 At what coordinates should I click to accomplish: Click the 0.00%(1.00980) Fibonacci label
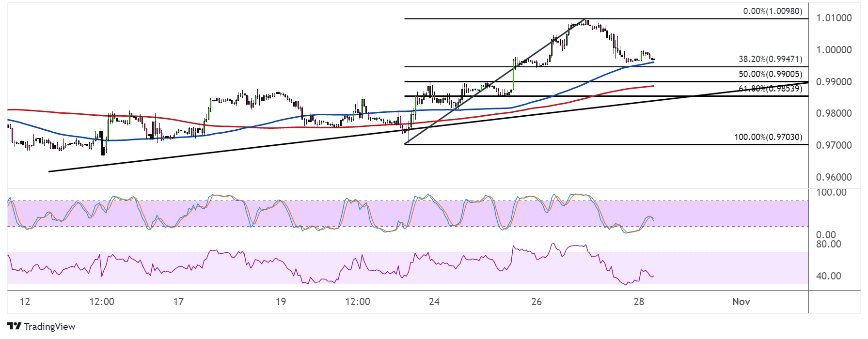pyautogui.click(x=773, y=11)
